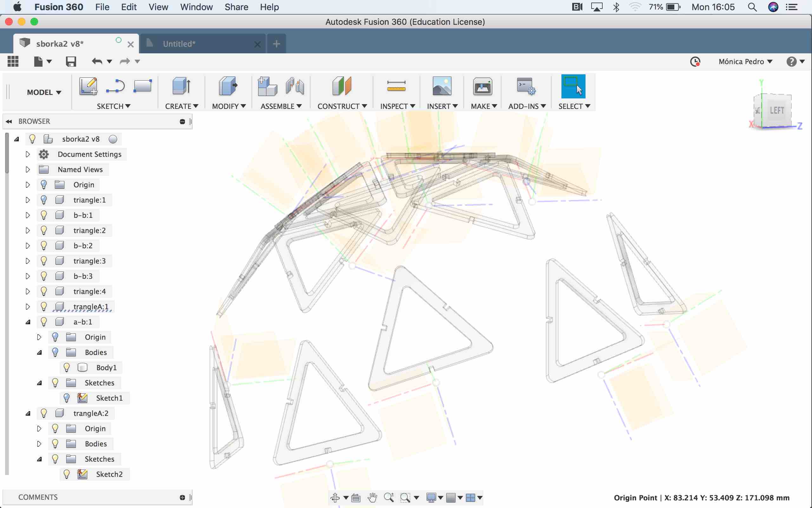The width and height of the screenshot is (812, 508).
Task: Select the Line sketch tool
Action: coord(115,86)
